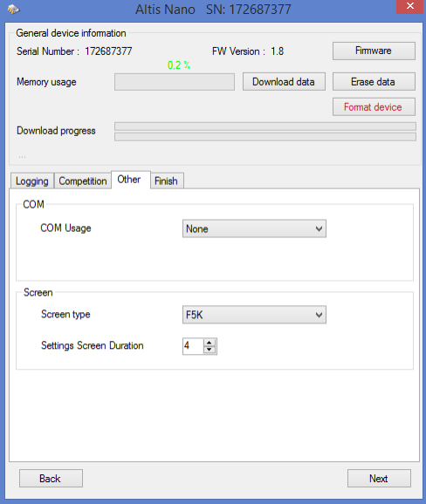Open the Firmware update button
Image resolution: width=426 pixels, height=504 pixels.
click(374, 51)
